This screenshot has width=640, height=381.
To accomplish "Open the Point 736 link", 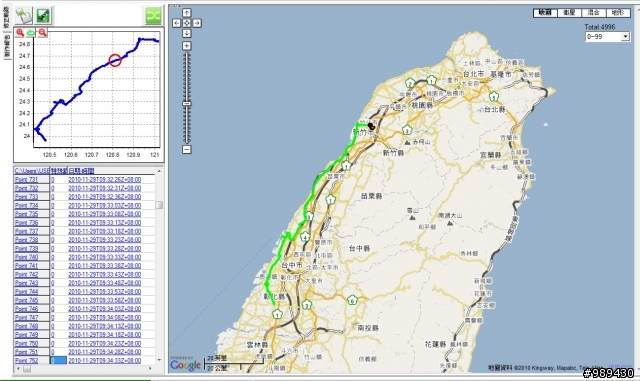I will click(x=26, y=223).
